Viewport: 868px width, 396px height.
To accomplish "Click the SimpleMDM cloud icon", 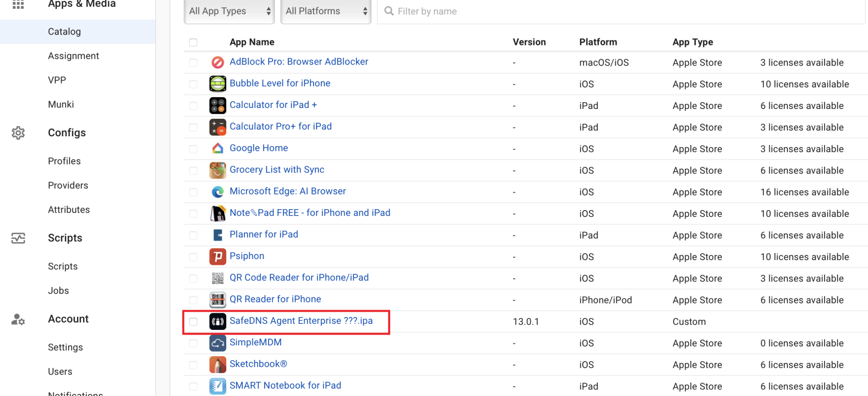I will [218, 343].
